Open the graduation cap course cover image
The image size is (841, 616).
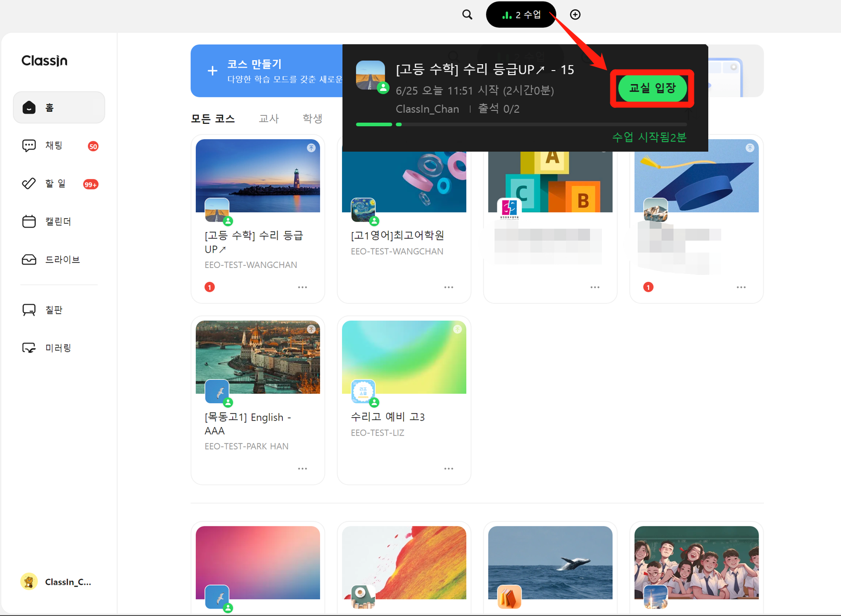pyautogui.click(x=696, y=176)
